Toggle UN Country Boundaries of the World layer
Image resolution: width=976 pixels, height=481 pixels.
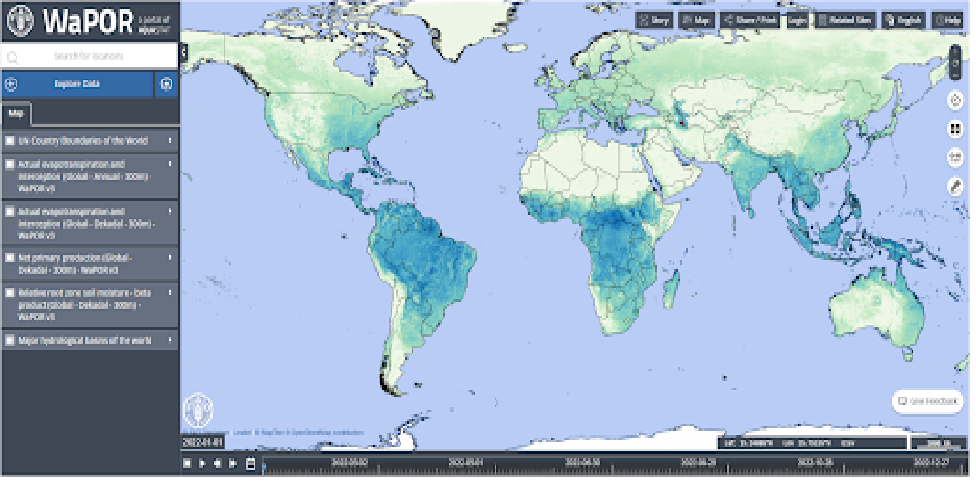tap(10, 141)
